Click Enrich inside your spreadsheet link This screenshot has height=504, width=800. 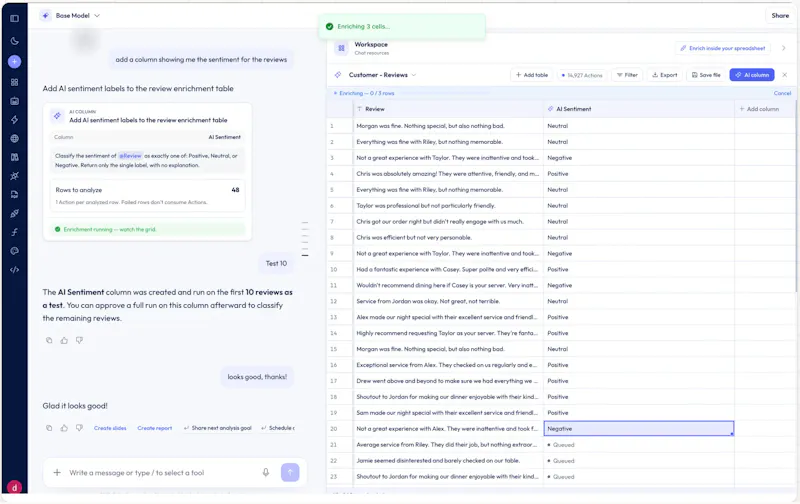point(722,48)
